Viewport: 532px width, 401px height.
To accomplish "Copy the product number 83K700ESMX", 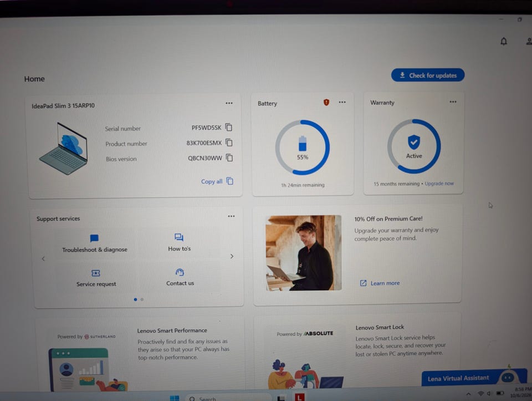I will coord(229,143).
